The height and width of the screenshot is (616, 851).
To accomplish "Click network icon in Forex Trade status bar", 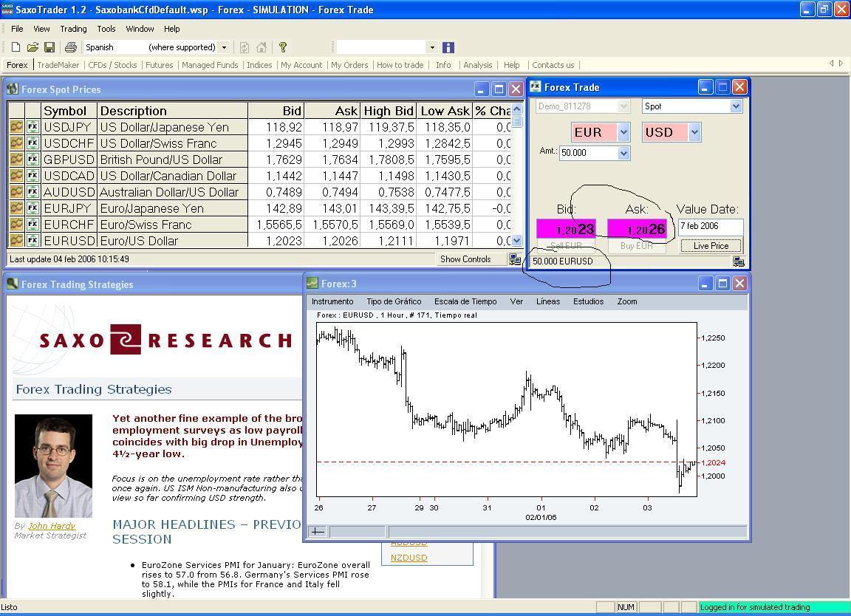I will point(738,261).
